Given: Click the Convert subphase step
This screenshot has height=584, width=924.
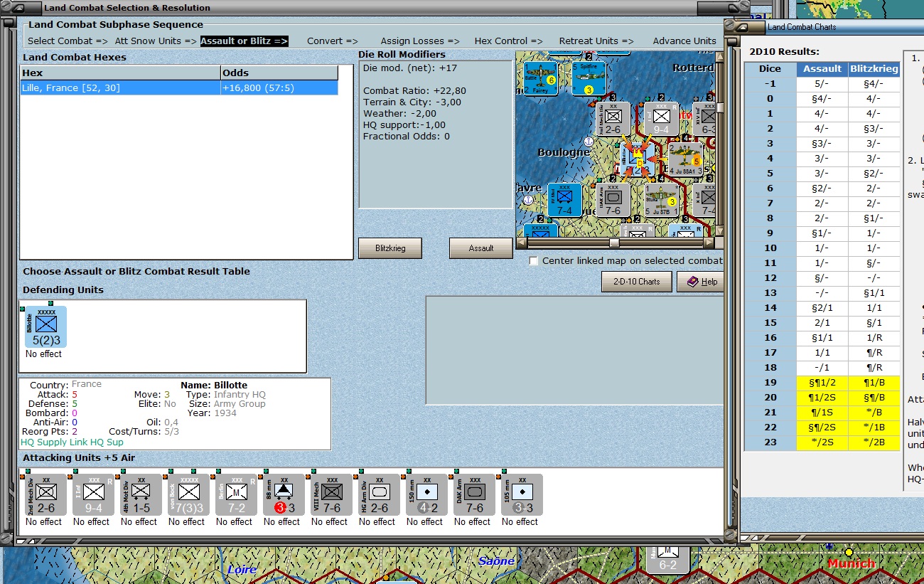Looking at the screenshot, I should pyautogui.click(x=333, y=41).
